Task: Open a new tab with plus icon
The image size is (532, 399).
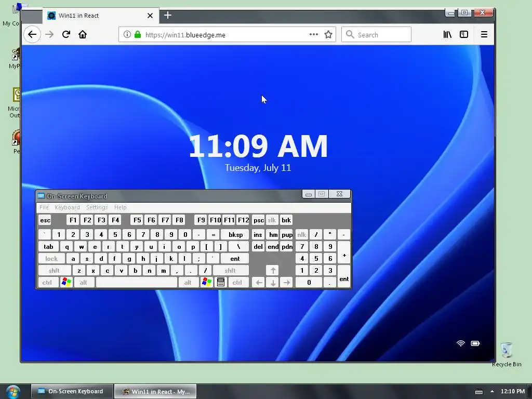Action: point(168,15)
